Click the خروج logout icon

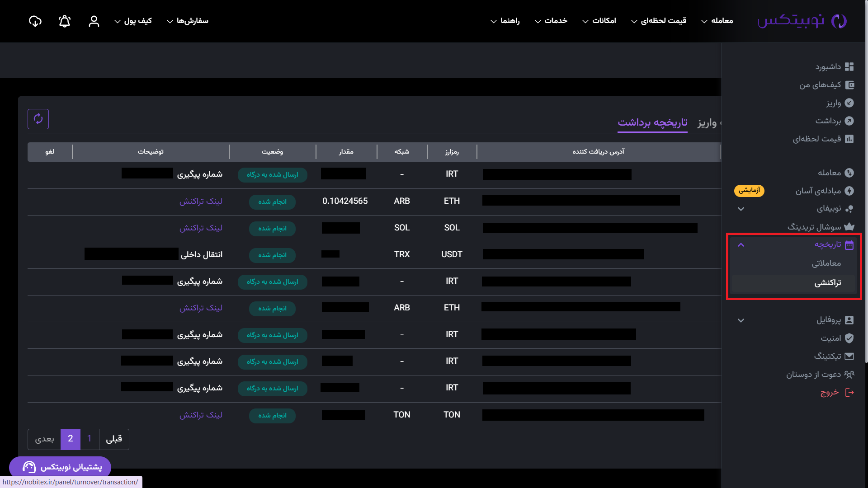click(849, 392)
